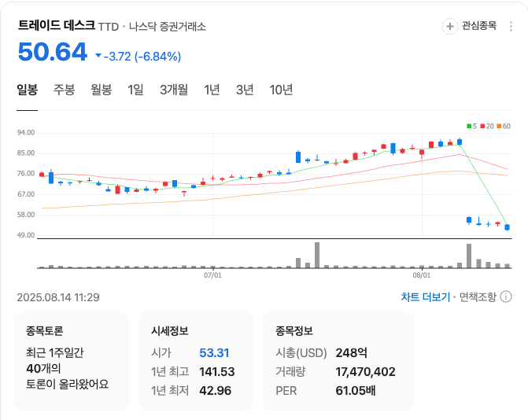Click the 40개의 discussion count text

coord(43,369)
